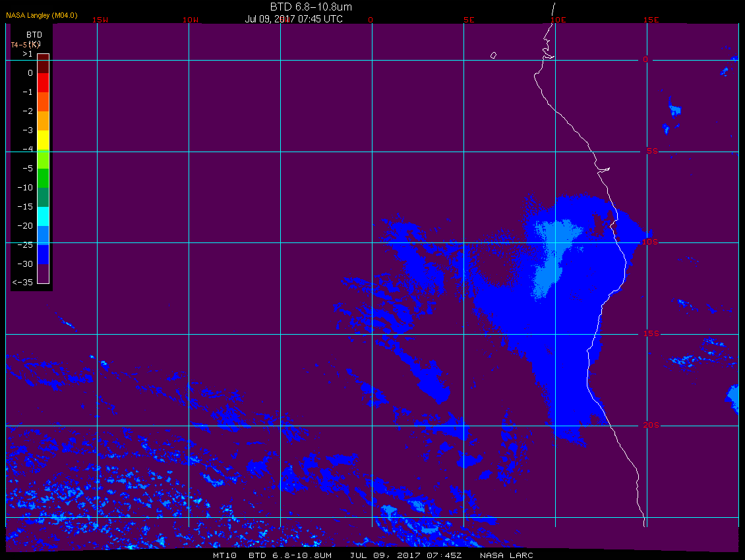
Task: Click the 'BTD' legend heading
Action: (34, 35)
